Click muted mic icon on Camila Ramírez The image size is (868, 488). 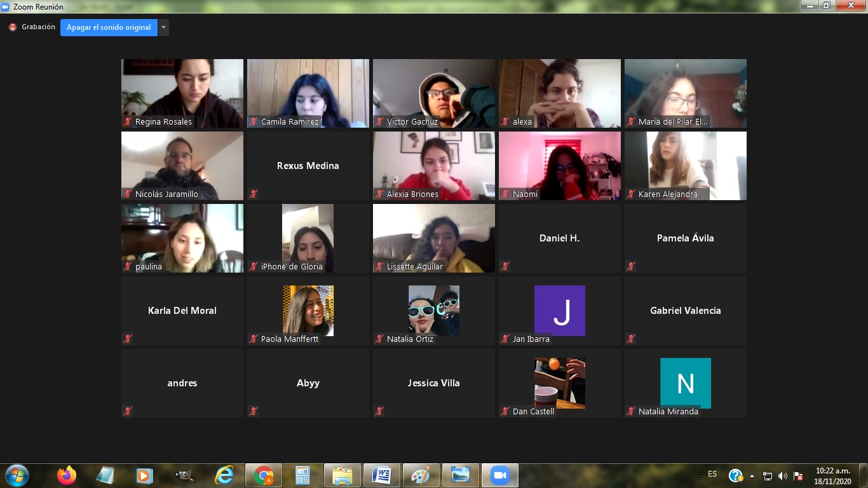coord(254,121)
